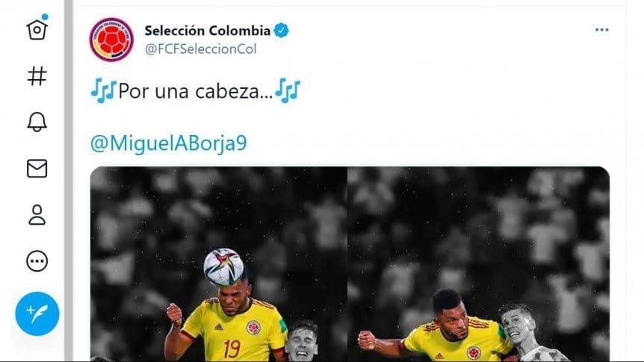This screenshot has width=644, height=362.
Task: Click the tweet text 'Por una cabeza...'
Action: coord(196,91)
